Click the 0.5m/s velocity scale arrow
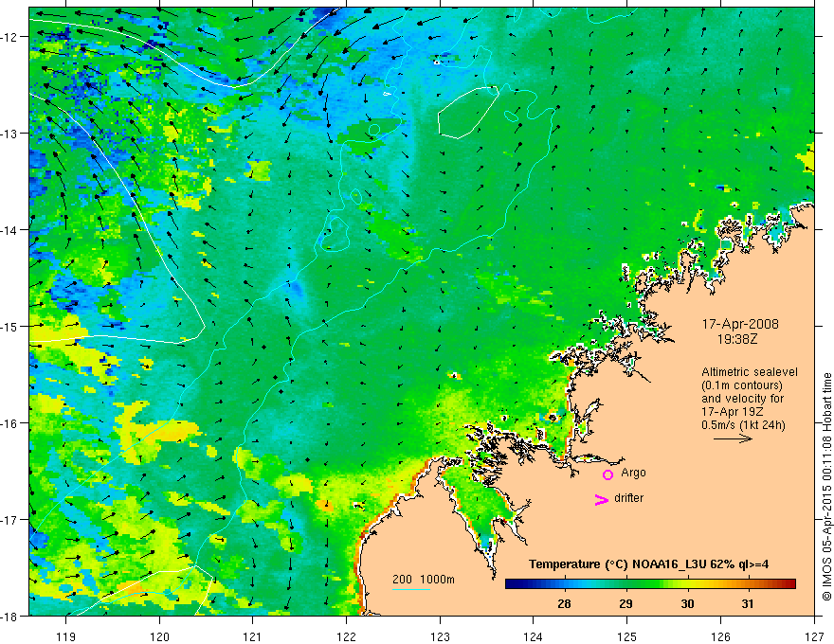 point(733,438)
